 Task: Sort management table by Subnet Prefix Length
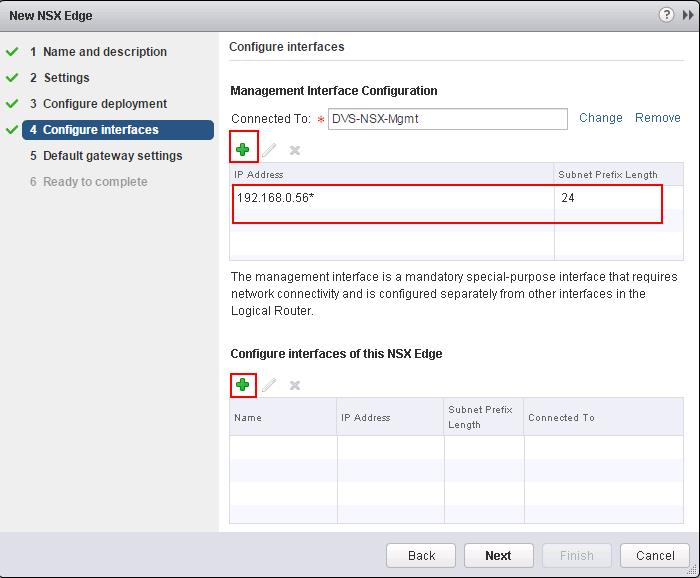pyautogui.click(x=619, y=175)
